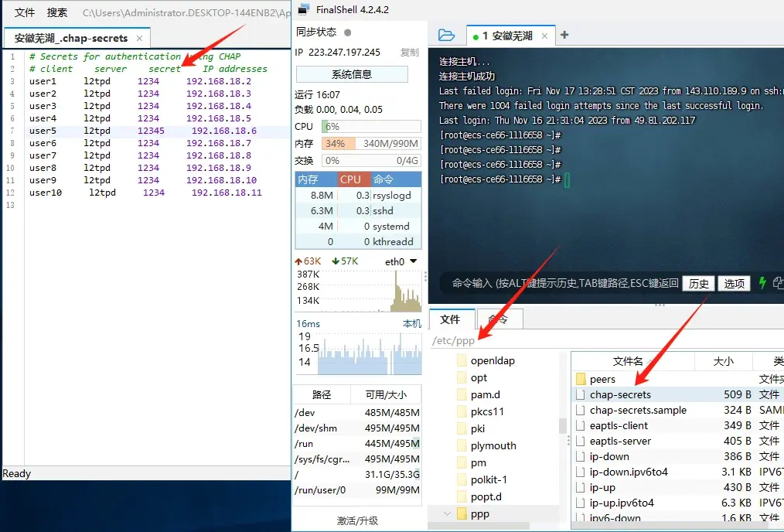Click the FinalShell app icon in title bar
This screenshot has height=532, width=784.
(303, 9)
